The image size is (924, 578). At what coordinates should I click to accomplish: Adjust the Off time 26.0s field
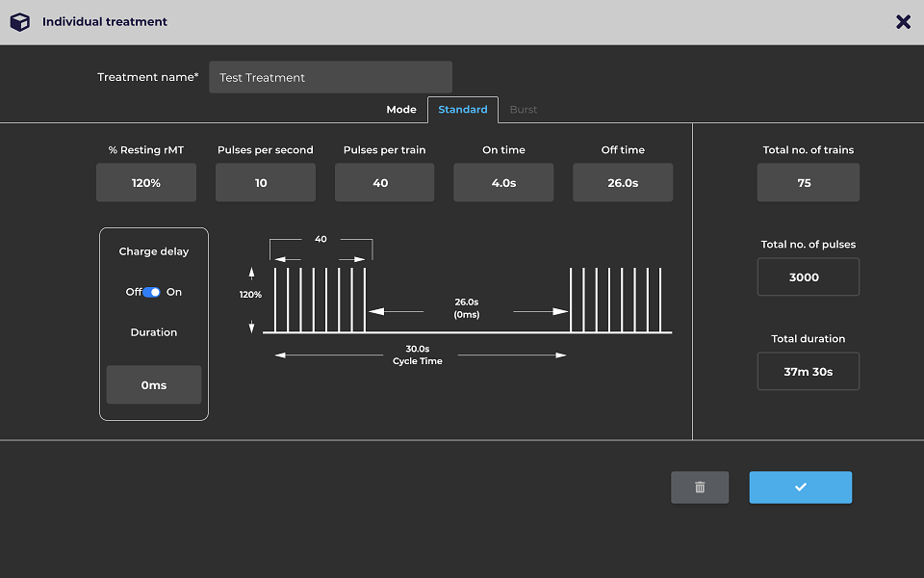point(623,183)
